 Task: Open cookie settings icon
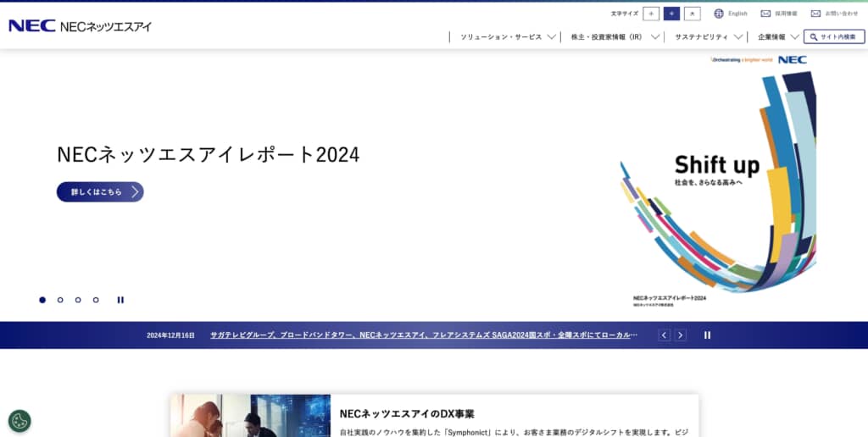point(20,421)
